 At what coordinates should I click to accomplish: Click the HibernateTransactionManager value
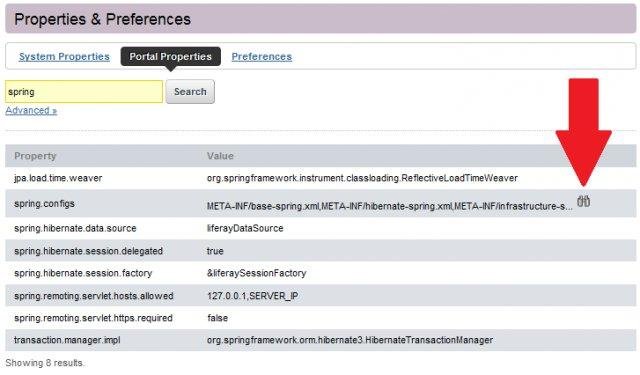click(350, 340)
